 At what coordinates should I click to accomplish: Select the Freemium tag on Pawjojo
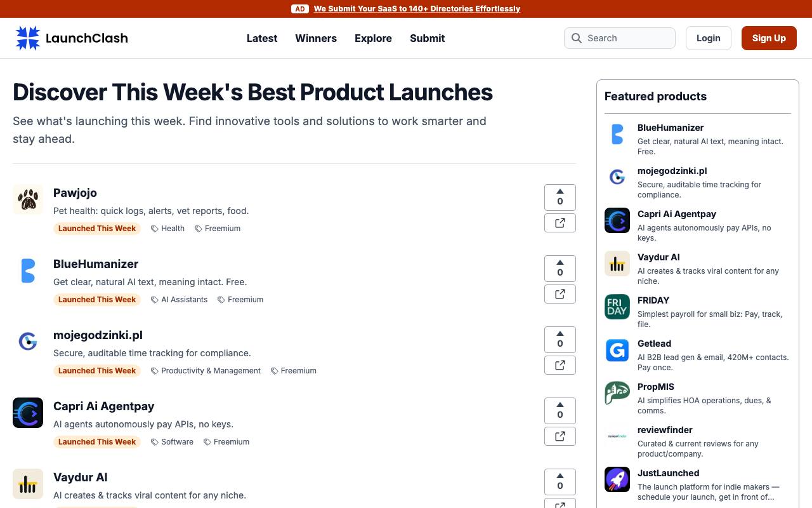pos(218,229)
